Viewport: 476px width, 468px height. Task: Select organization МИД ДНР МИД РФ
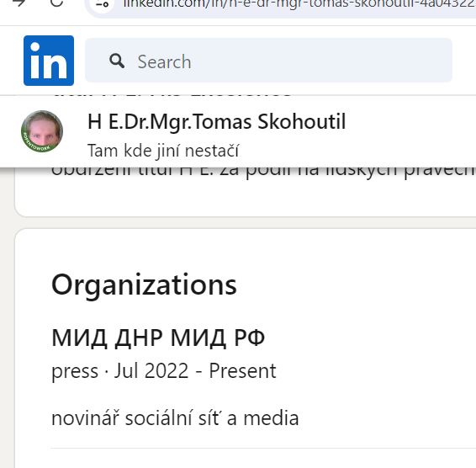[x=158, y=338]
